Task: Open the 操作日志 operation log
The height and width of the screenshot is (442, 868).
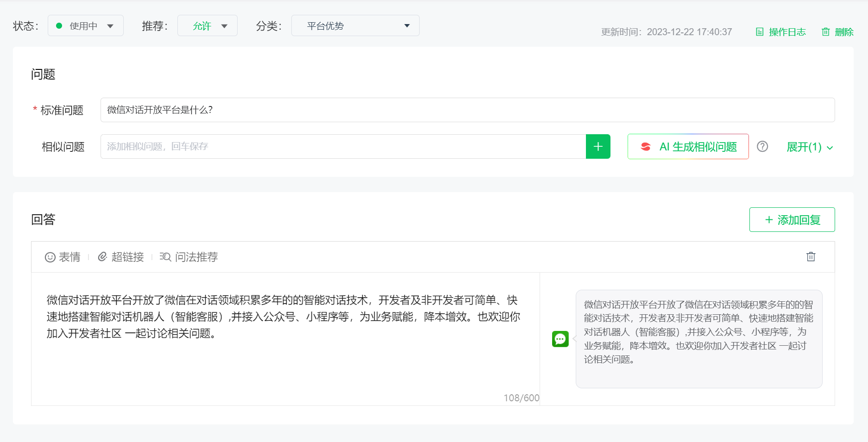Action: coord(781,32)
